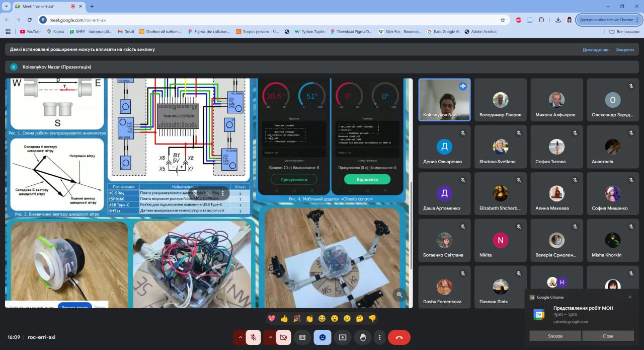This screenshot has height=350, width=644.
Task: Expand audio settings arrow beside microphone
Action: (240, 337)
